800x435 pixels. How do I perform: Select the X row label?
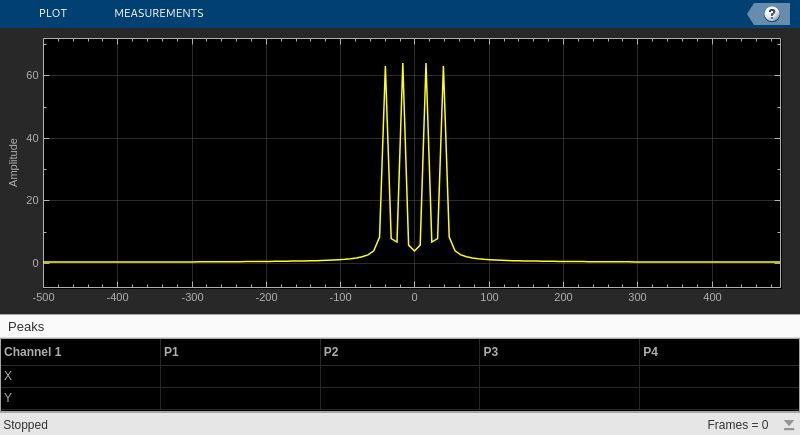tap(8, 376)
